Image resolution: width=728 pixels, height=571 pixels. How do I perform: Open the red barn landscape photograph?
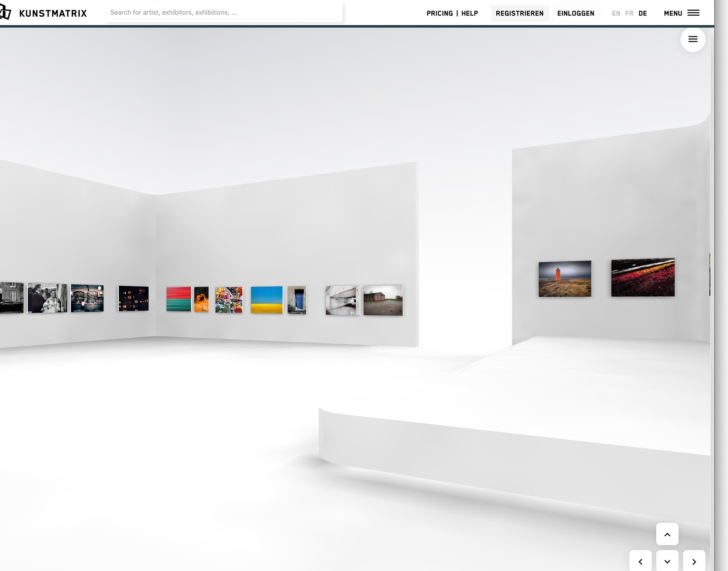pos(383,300)
